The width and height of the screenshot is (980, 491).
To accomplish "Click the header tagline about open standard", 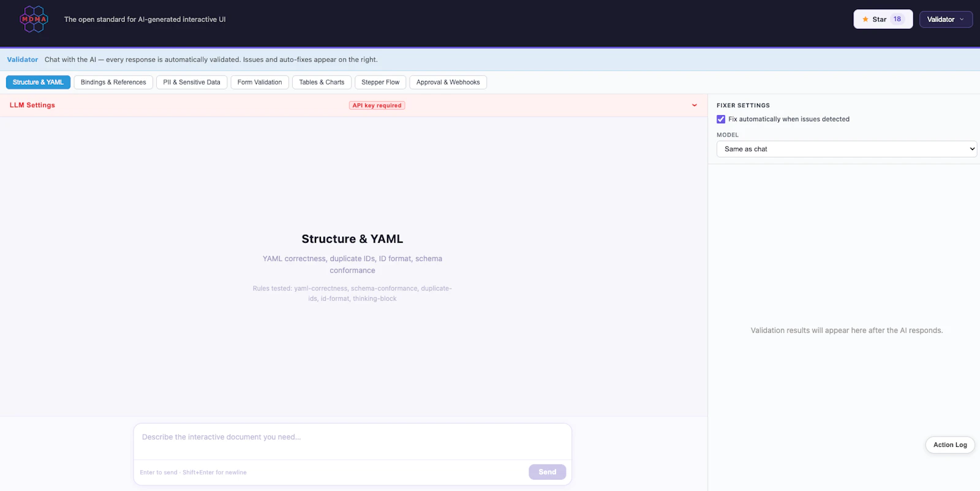I will coord(145,20).
